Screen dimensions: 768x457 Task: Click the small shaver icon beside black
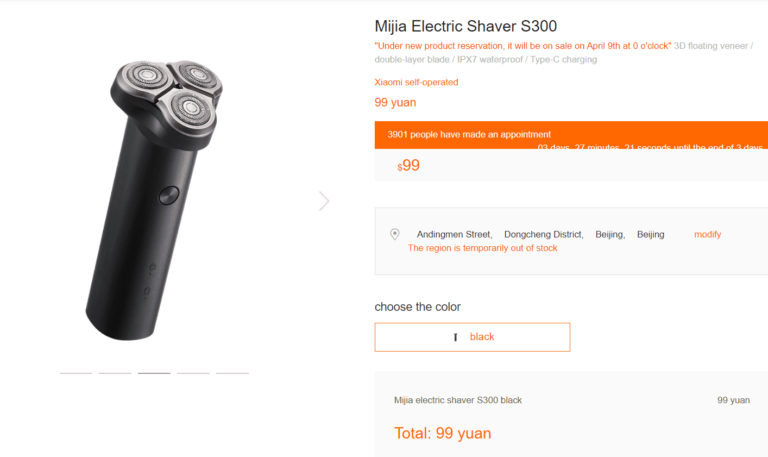pyautogui.click(x=456, y=337)
